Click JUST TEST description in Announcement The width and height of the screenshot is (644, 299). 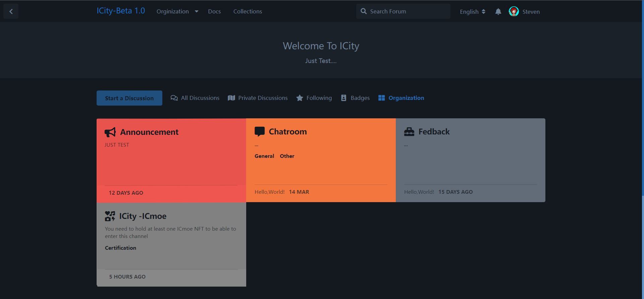(x=117, y=145)
